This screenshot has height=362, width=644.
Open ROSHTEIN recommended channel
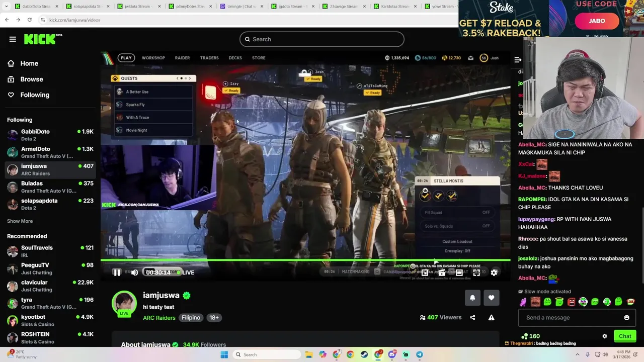point(50,338)
